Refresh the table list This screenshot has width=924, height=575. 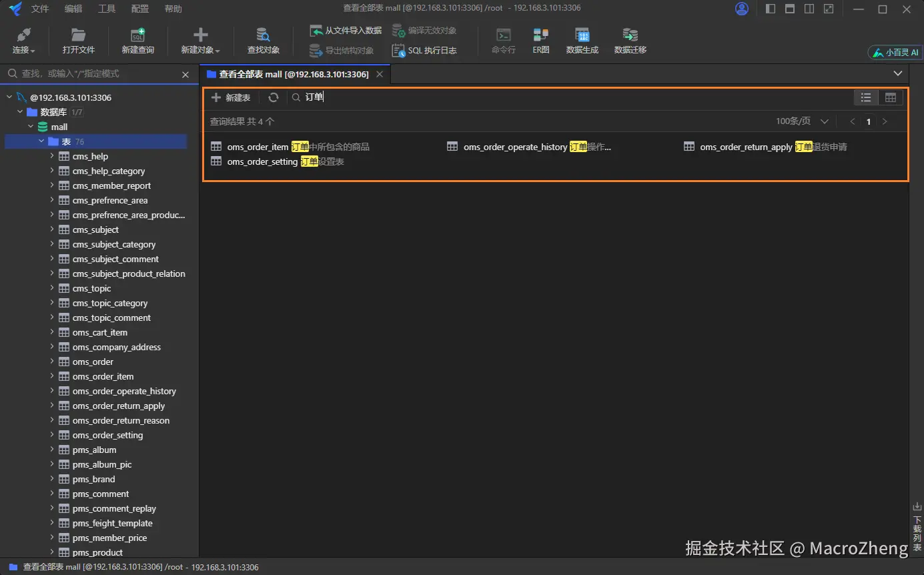pos(274,97)
